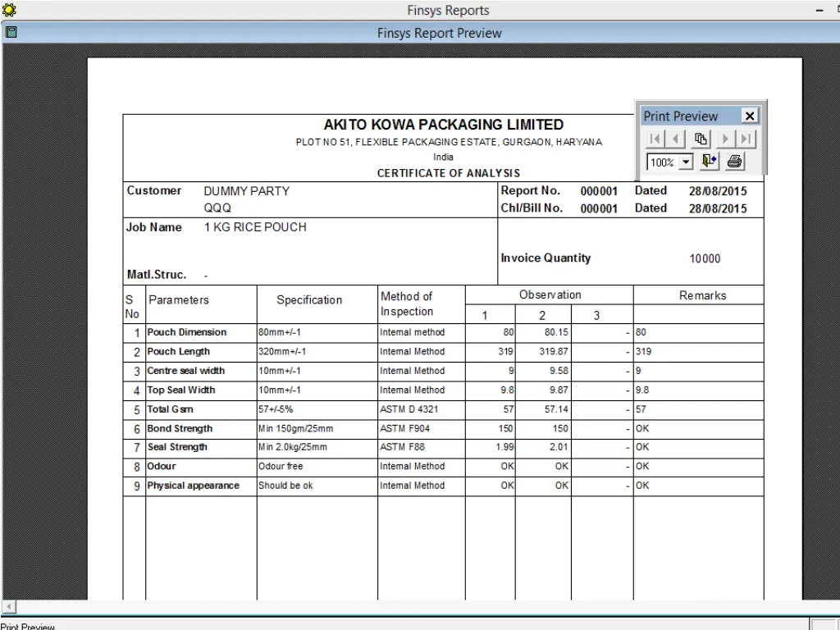Click job name 1 KG RICE POUCH

pyautogui.click(x=255, y=227)
